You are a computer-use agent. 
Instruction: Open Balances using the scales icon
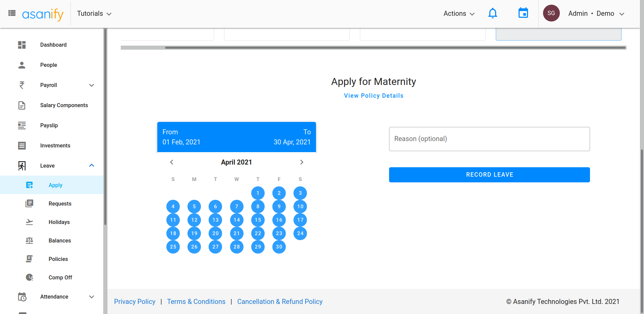(30, 240)
